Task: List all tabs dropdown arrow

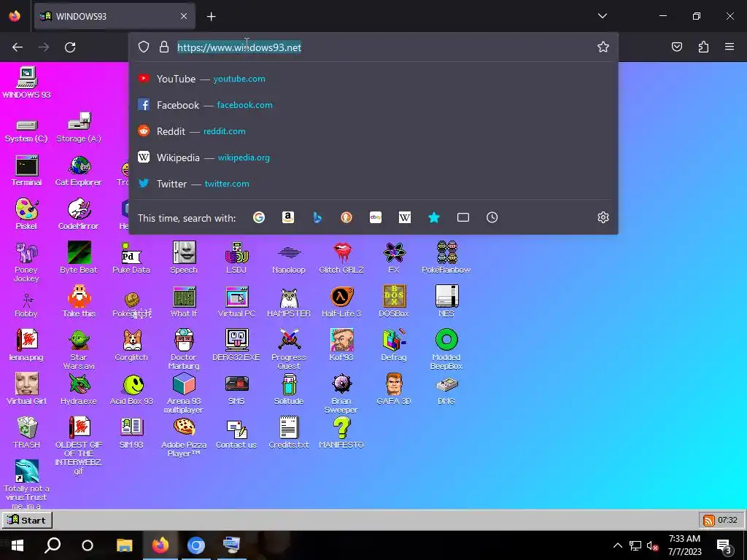Action: (603, 16)
